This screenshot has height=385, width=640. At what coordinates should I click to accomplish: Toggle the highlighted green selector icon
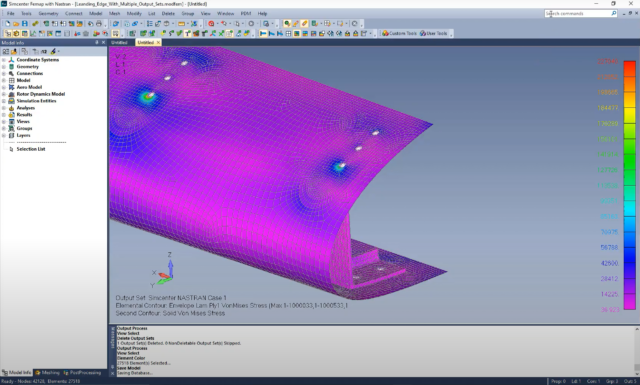[287, 24]
